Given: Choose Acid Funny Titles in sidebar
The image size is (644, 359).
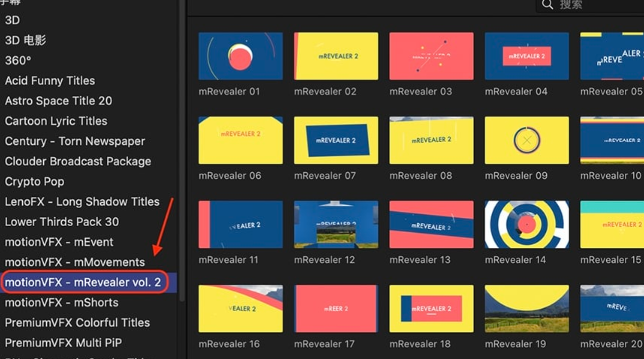Looking at the screenshot, I should tap(50, 81).
